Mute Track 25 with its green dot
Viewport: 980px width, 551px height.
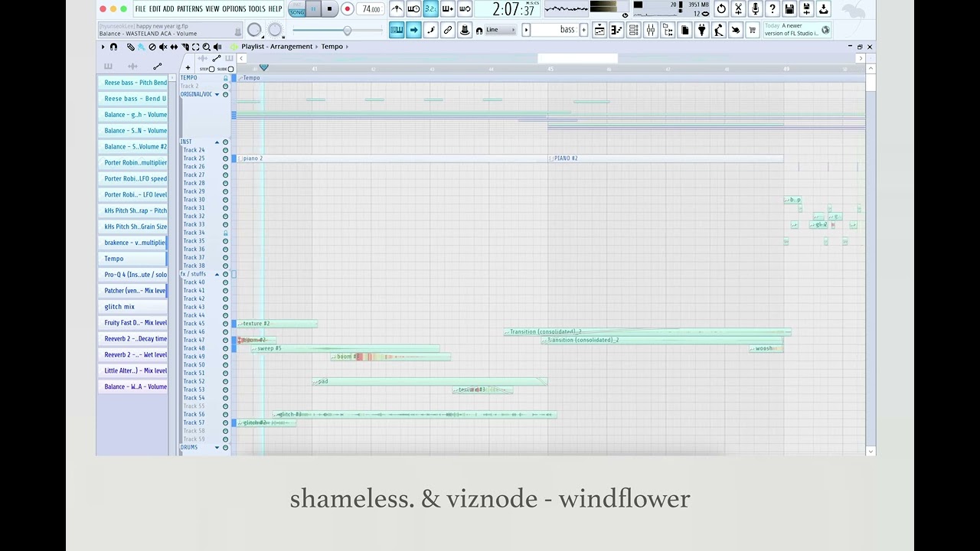click(x=225, y=158)
